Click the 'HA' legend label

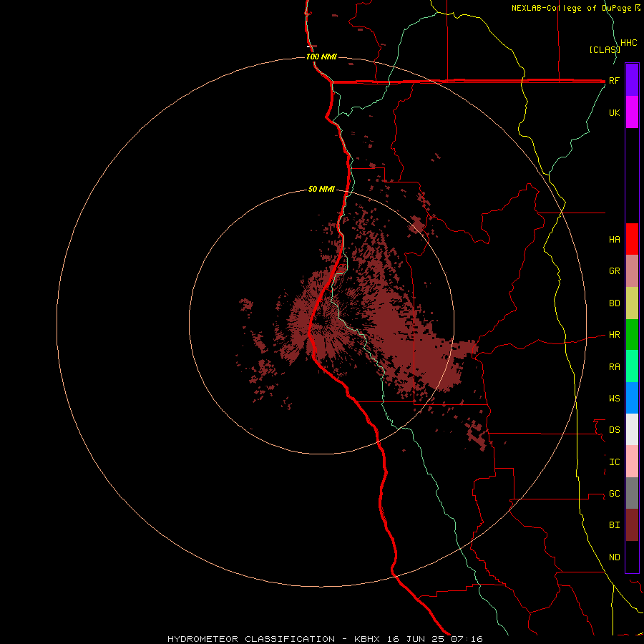click(614, 240)
